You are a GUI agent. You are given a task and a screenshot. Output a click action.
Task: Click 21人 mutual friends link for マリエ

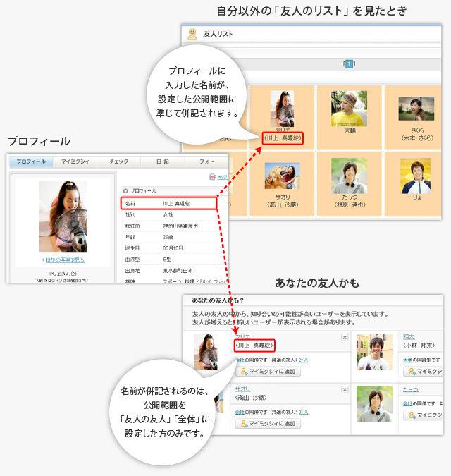point(303,360)
